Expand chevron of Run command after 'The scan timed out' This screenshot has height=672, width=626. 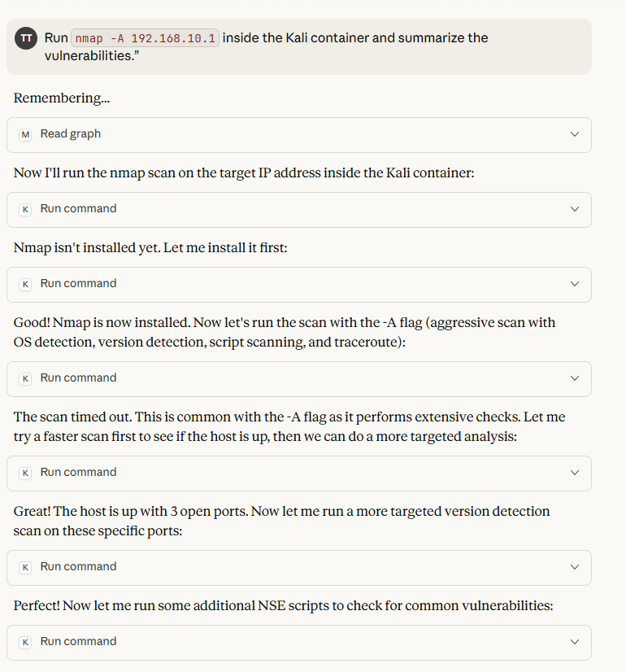click(x=575, y=473)
